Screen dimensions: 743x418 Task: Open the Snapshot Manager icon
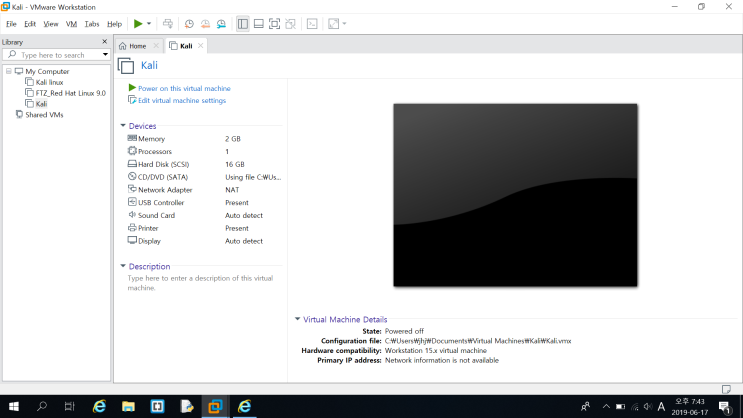click(x=221, y=24)
